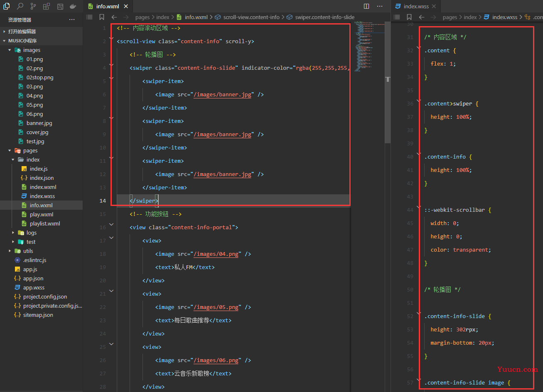This screenshot has height=392, width=543.
Task: Fold the .content-info-slide rule at line 52
Action: (x=418, y=313)
